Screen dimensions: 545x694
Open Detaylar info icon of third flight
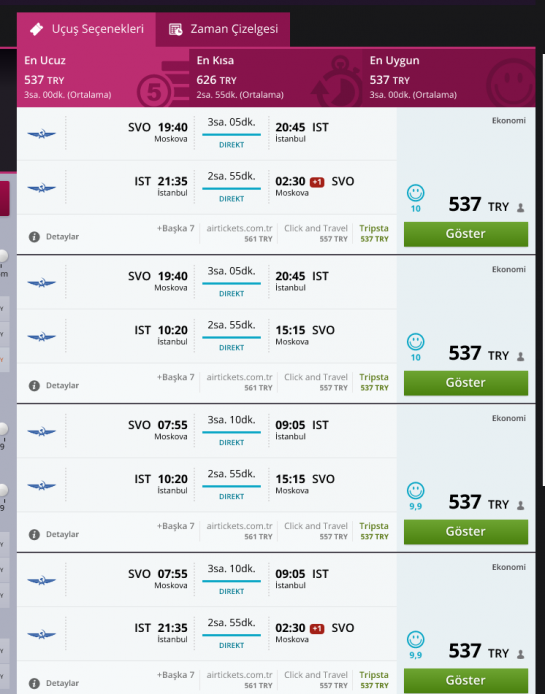click(34, 534)
